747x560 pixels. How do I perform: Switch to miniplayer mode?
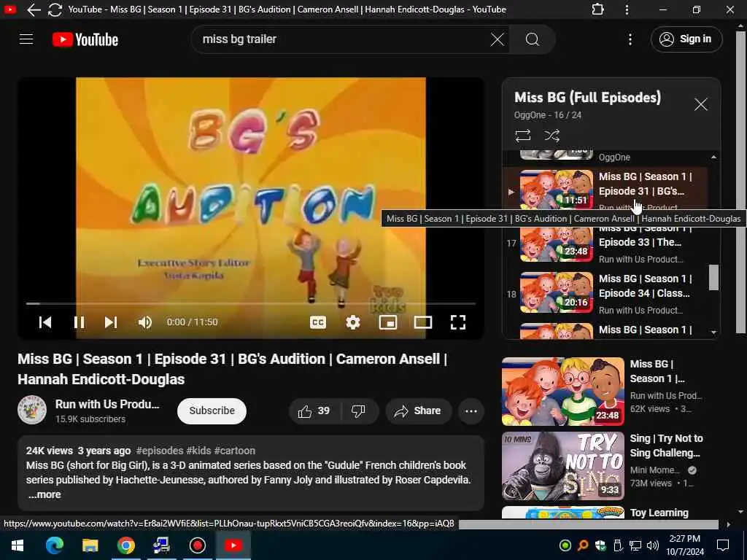tap(388, 322)
